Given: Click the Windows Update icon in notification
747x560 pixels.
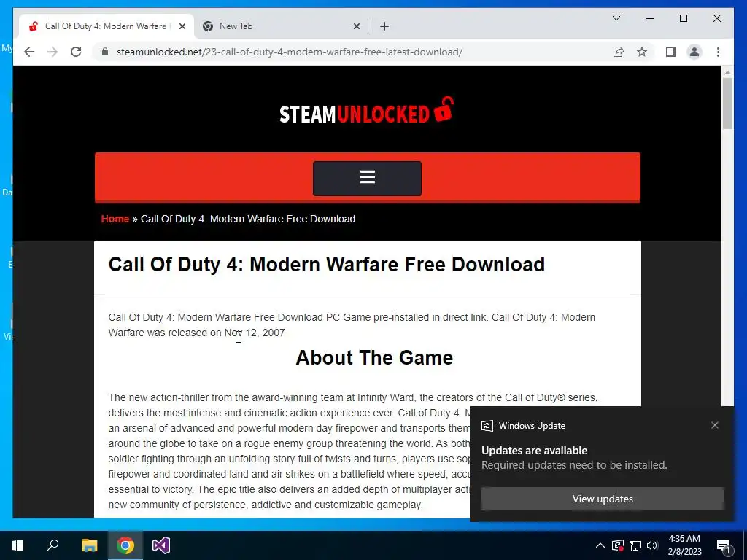Looking at the screenshot, I should point(487,426).
